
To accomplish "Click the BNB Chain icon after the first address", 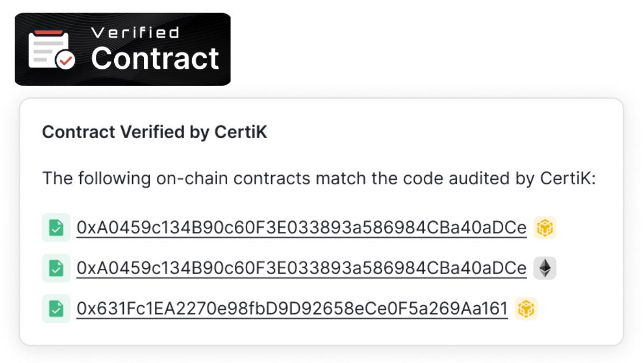I will click(545, 228).
